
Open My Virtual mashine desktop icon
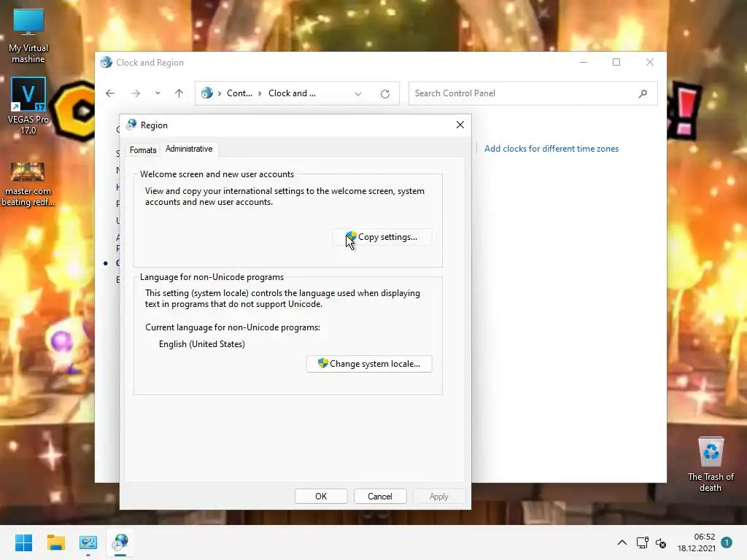tap(28, 36)
